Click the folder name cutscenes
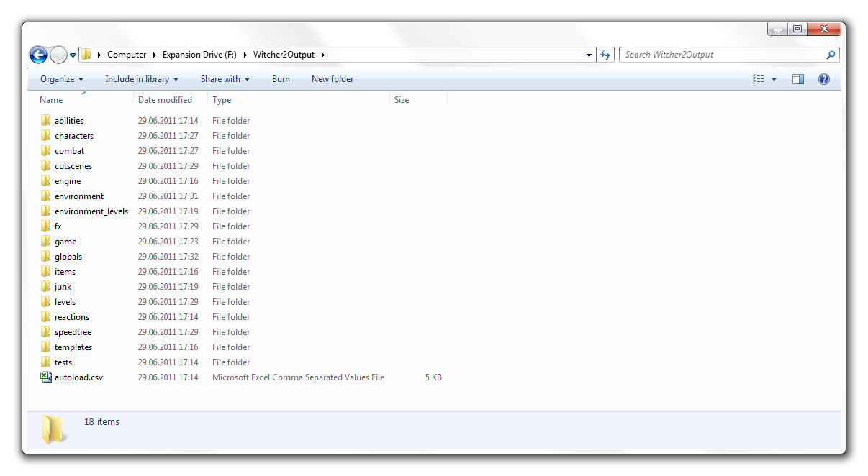The width and height of the screenshot is (868, 476). (x=73, y=166)
